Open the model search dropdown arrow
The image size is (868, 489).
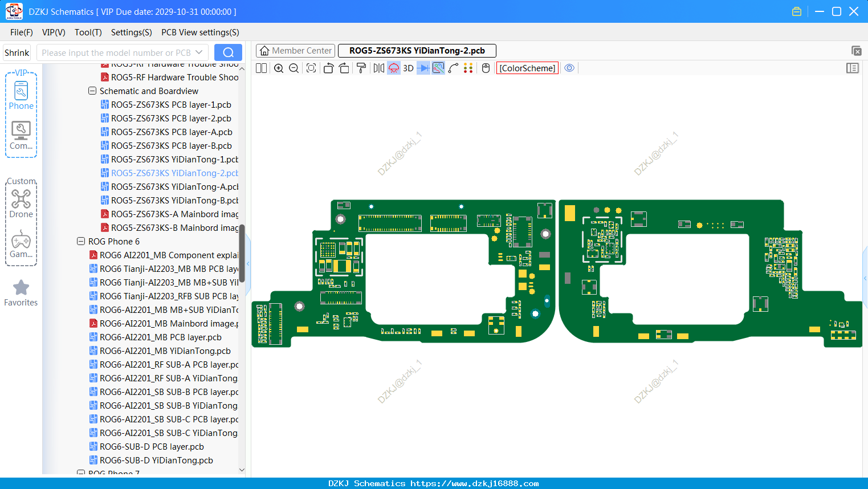pyautogui.click(x=199, y=52)
